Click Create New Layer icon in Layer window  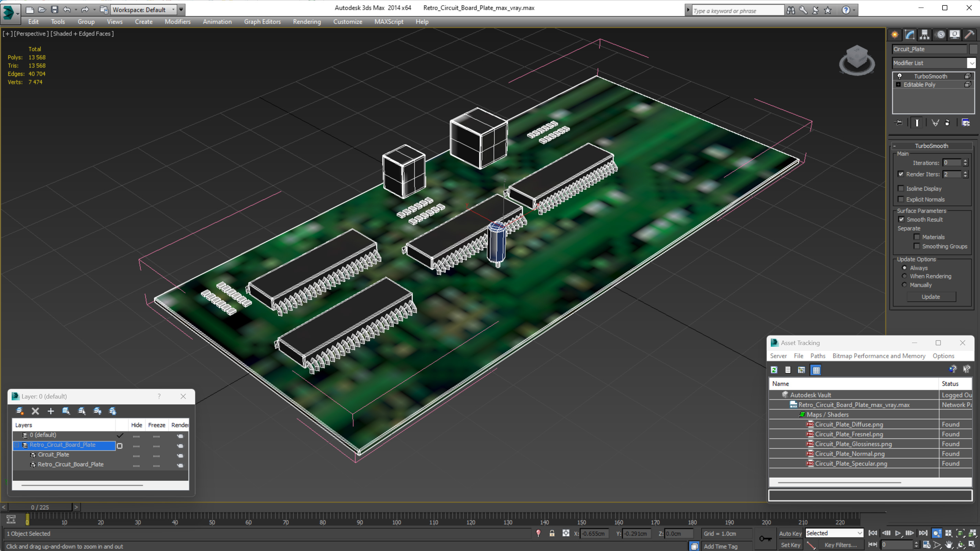[20, 411]
